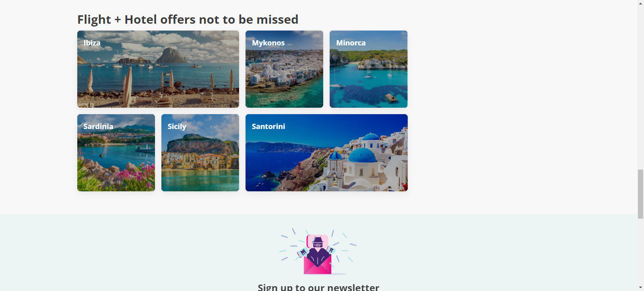Click the "Sicily" title text
This screenshot has height=291, width=644.
[x=177, y=127]
